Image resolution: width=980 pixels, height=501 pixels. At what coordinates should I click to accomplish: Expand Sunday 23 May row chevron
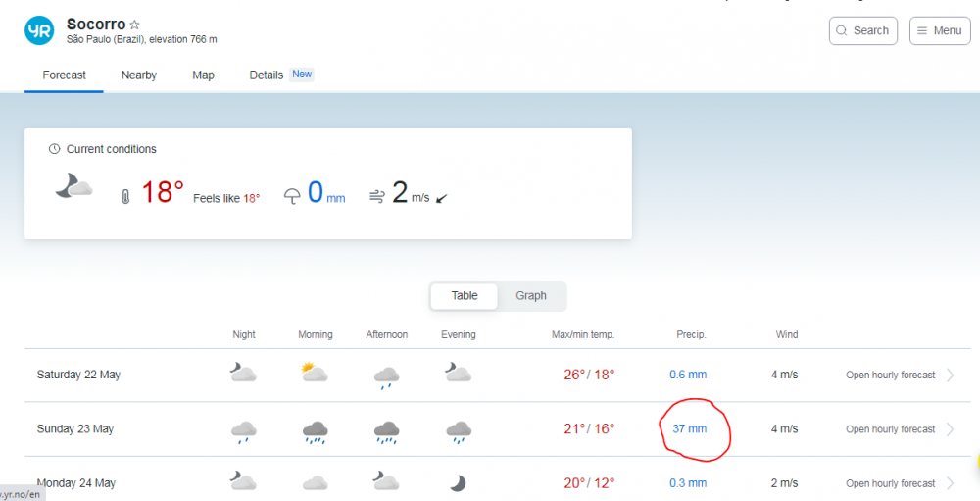point(950,429)
